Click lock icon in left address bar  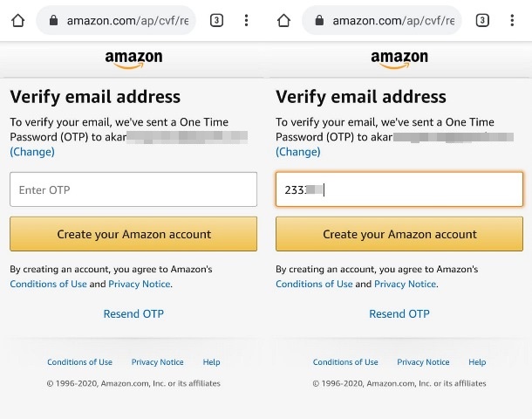pos(53,20)
